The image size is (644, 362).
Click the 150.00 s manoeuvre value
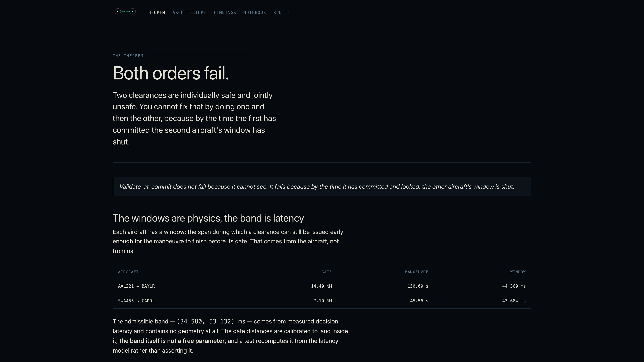[x=418, y=286]
